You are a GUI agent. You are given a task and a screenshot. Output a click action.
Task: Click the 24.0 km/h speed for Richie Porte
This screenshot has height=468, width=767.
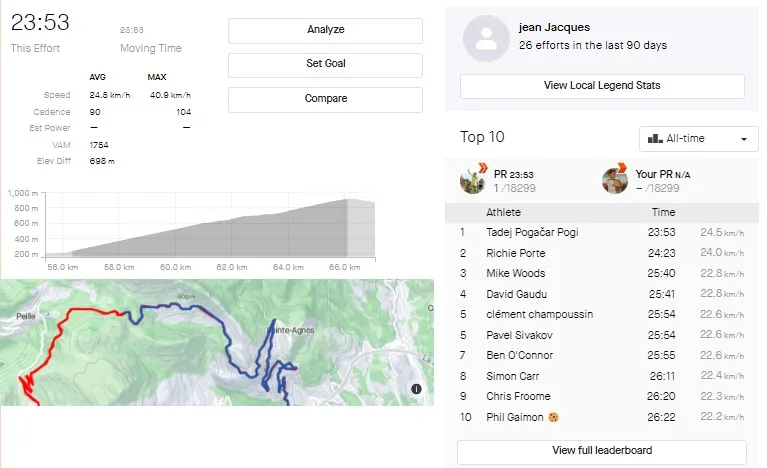pyautogui.click(x=722, y=253)
